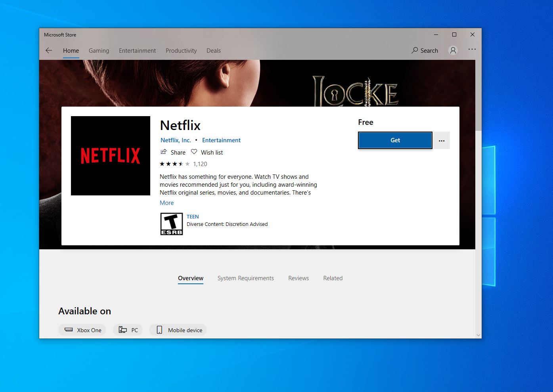The height and width of the screenshot is (392, 553).
Task: Open the user account profile icon
Action: (453, 50)
